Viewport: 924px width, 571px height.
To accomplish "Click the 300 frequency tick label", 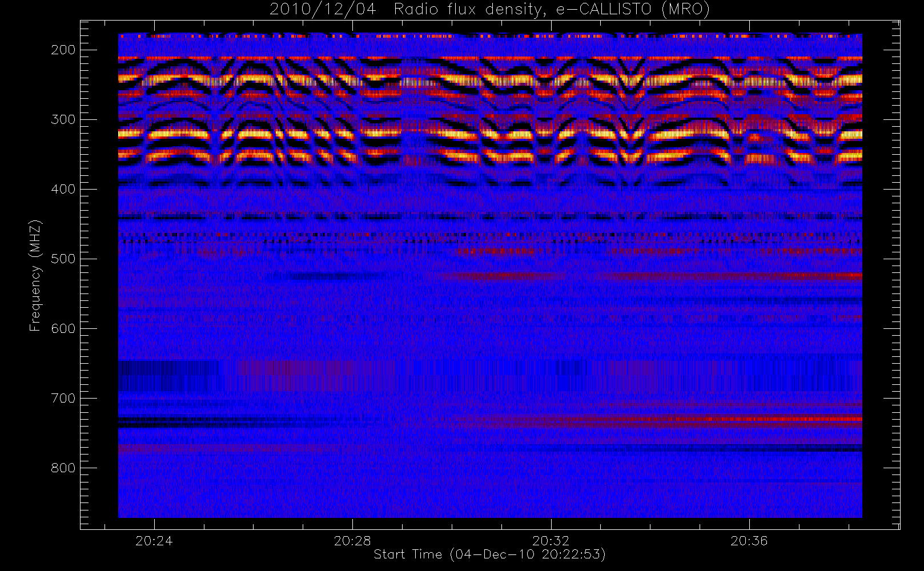I will 63,119.
